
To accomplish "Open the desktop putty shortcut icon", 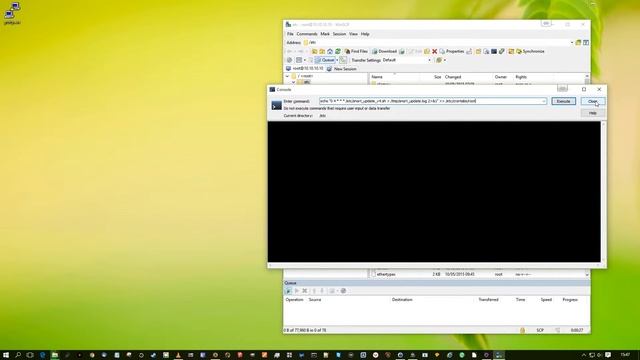I will pos(12,13).
